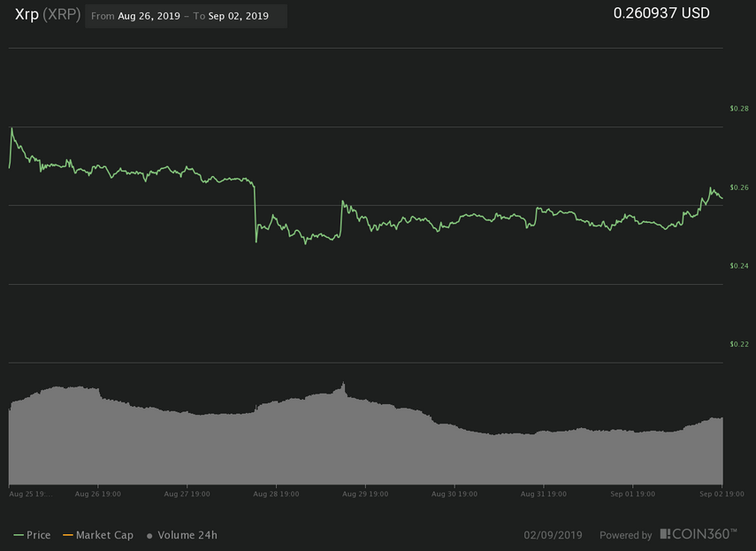Viewport: 756px width, 551px height.
Task: Click the 0.260937 USD price value
Action: point(661,13)
